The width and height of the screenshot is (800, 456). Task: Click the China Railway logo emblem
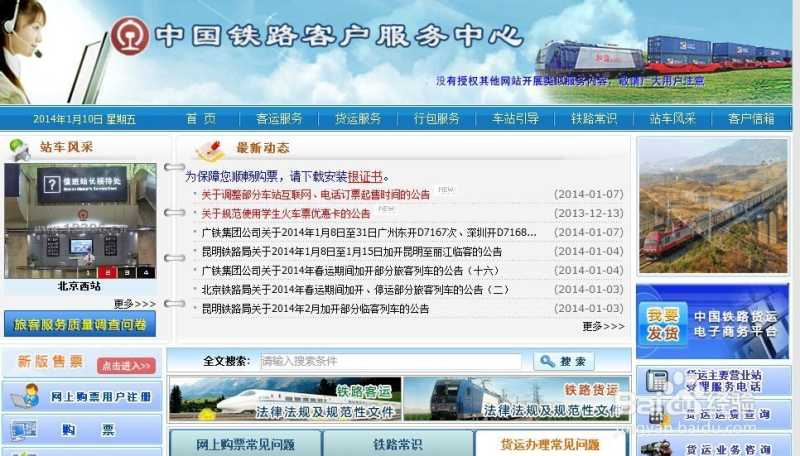pyautogui.click(x=129, y=36)
